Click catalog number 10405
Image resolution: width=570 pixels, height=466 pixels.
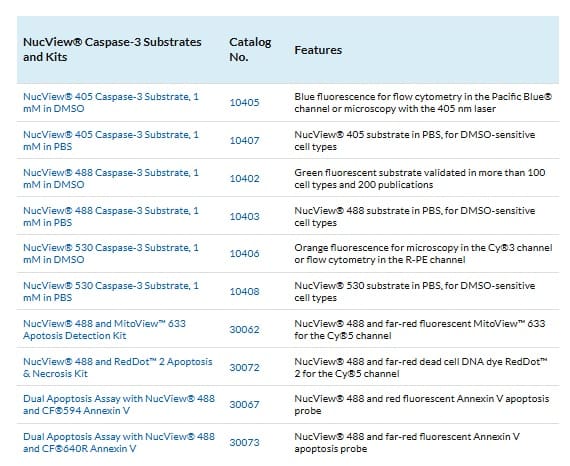[244, 103]
